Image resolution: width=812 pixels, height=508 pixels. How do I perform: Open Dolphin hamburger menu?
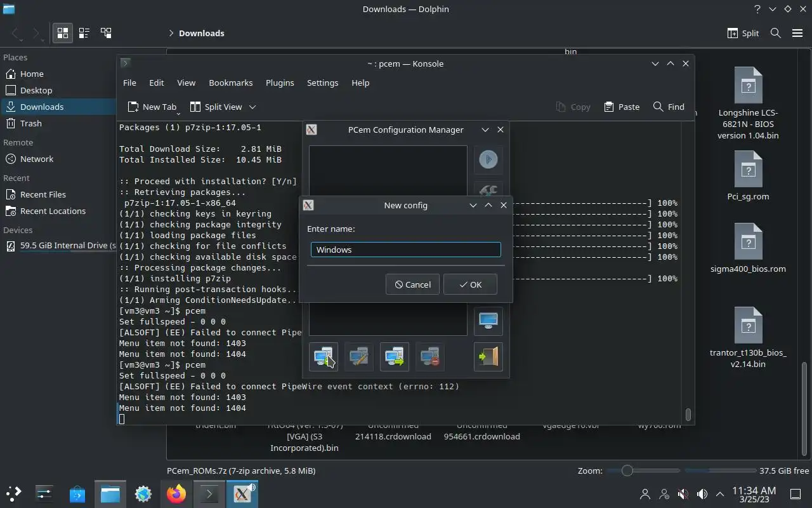[797, 33]
